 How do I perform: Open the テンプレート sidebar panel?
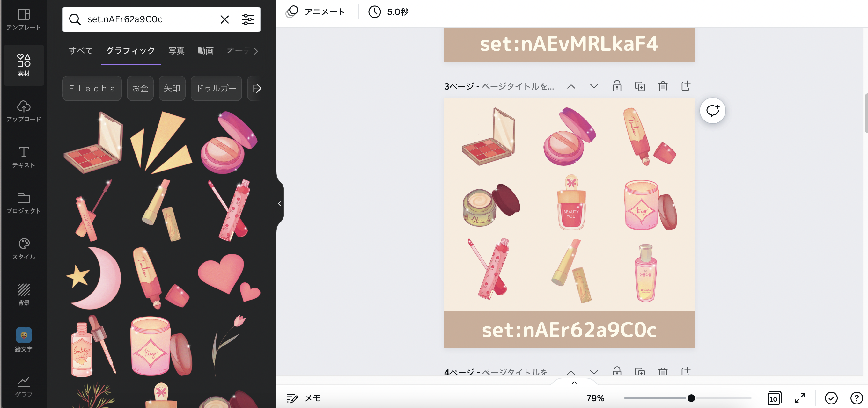point(24,19)
